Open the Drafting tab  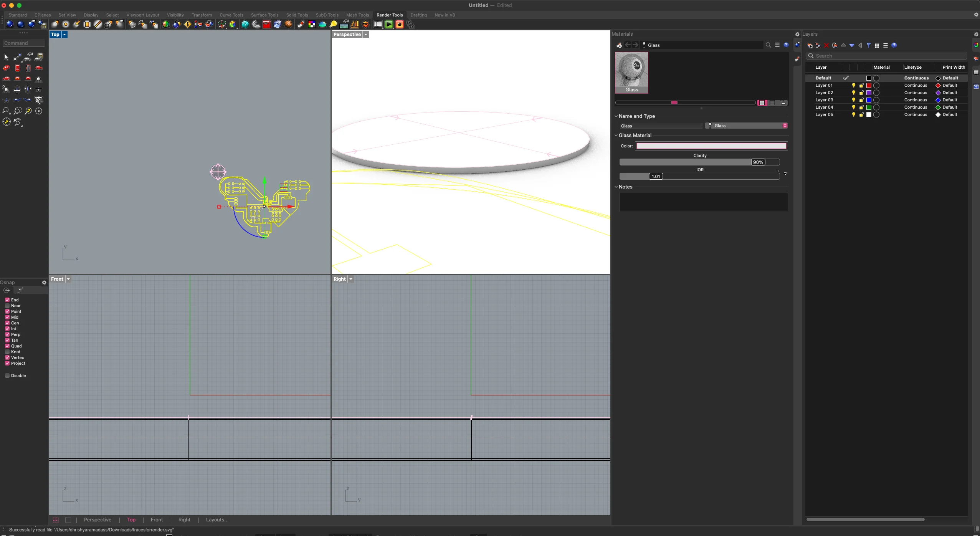click(418, 15)
